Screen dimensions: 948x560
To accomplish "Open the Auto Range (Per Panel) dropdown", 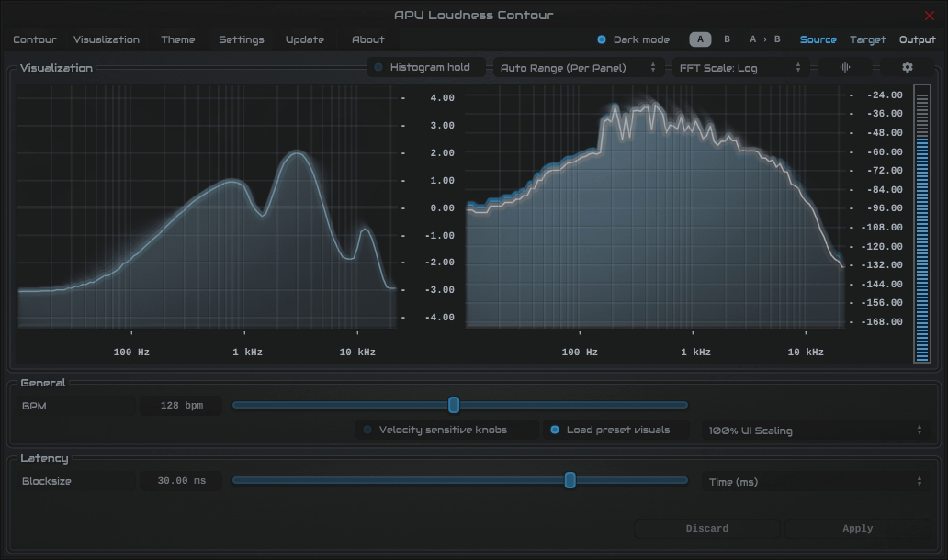I will point(579,68).
